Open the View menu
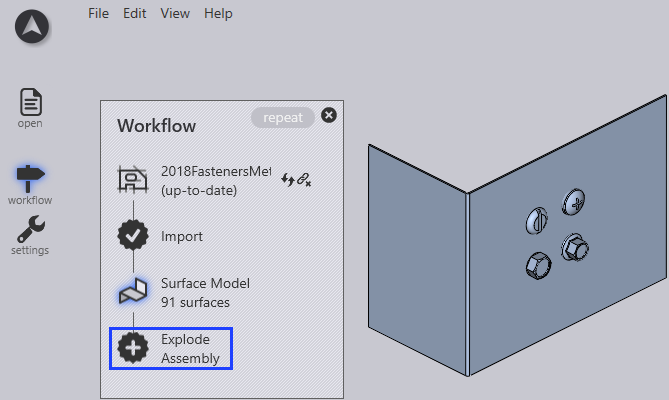Image resolution: width=669 pixels, height=400 pixels. point(175,13)
